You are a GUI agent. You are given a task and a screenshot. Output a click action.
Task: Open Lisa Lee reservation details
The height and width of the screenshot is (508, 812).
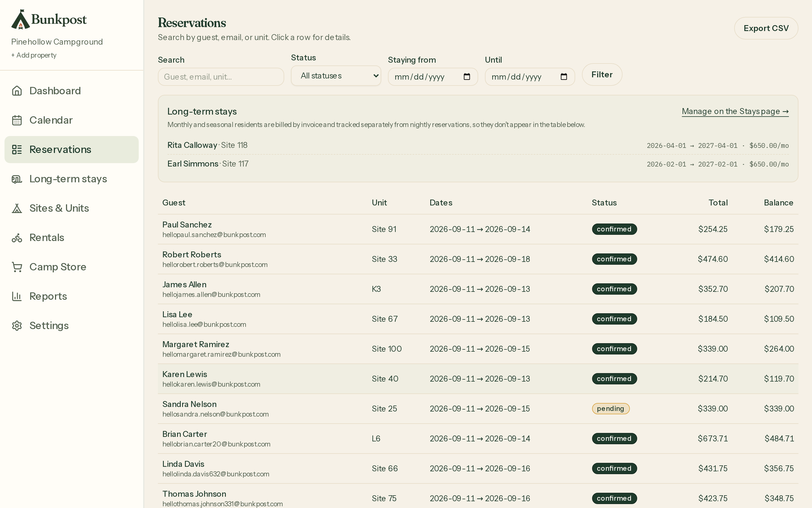pos(478,319)
